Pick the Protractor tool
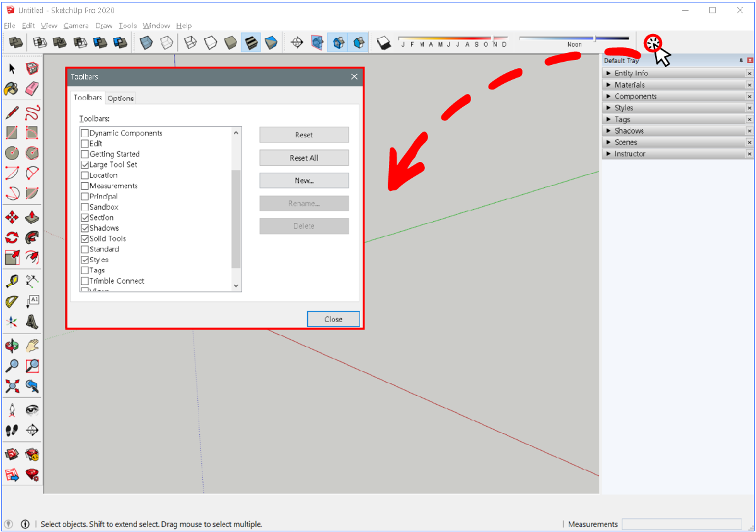 tap(12, 302)
